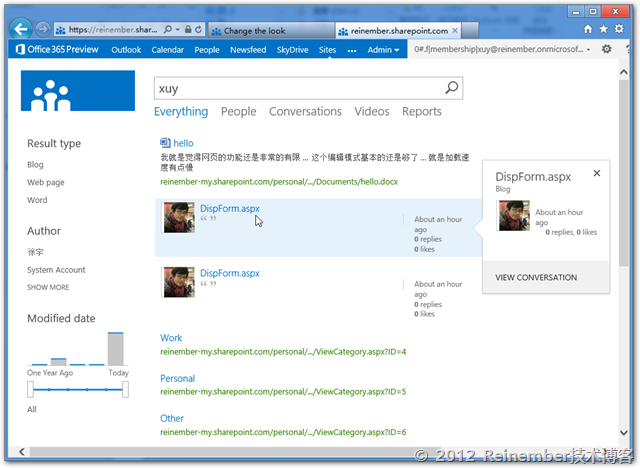Image resolution: width=640 pixels, height=468 pixels.
Task: Expand the Admin dropdown menu
Action: (383, 50)
